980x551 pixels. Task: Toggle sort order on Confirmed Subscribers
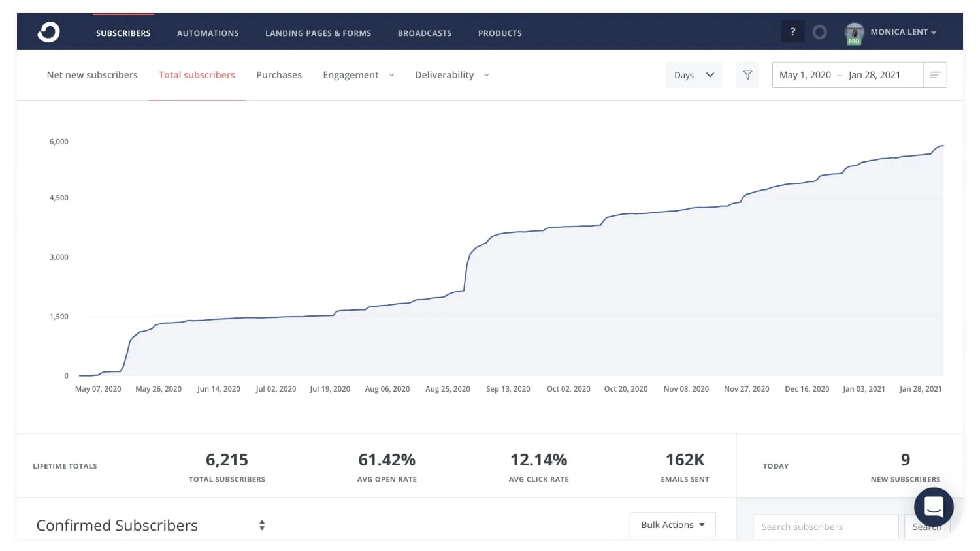tap(261, 524)
